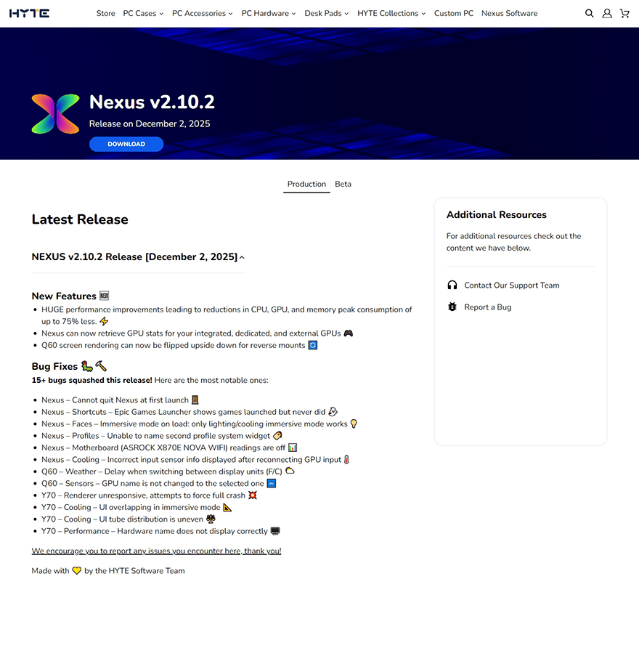Click the Nexus v2.10.2 hero title
Screen dimensions: 639x672
152,102
